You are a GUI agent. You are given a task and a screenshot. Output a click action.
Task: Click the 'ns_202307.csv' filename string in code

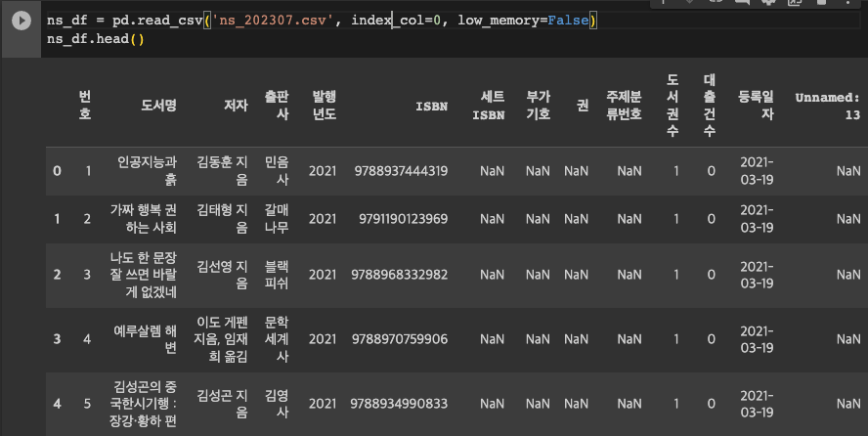273,21
